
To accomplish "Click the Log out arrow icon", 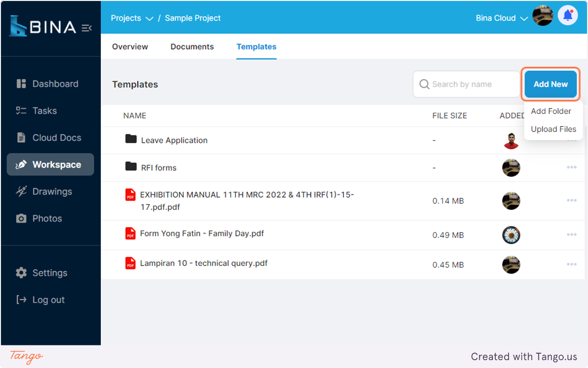I will click(x=21, y=300).
